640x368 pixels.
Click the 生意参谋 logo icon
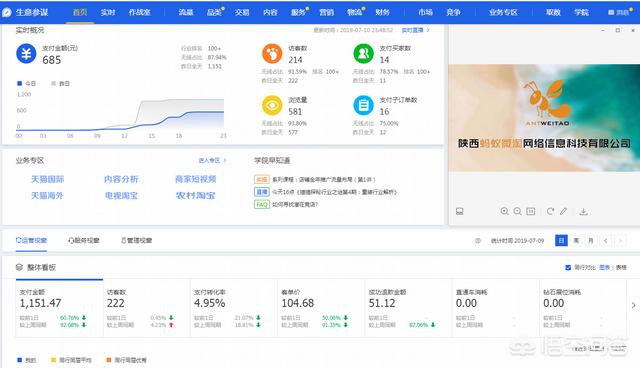coord(7,13)
